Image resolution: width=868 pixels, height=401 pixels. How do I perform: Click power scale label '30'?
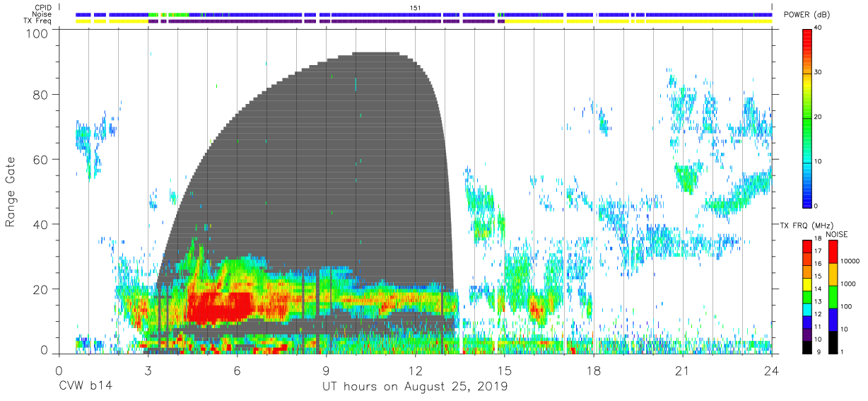(x=818, y=72)
